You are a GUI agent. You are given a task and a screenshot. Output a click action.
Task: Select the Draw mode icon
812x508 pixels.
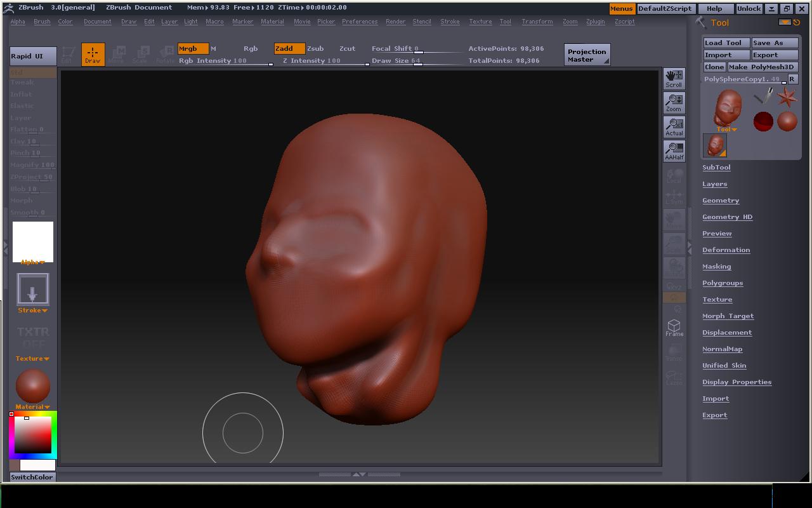(93, 54)
